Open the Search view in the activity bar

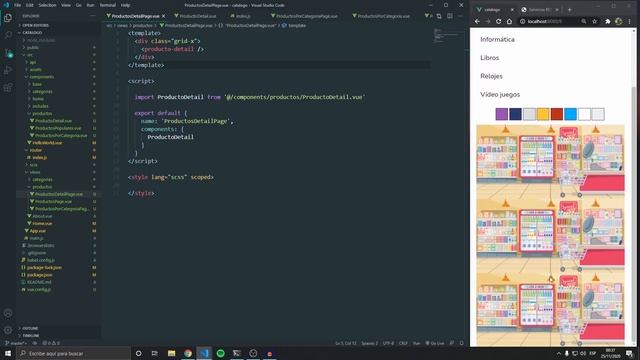tap(8, 35)
